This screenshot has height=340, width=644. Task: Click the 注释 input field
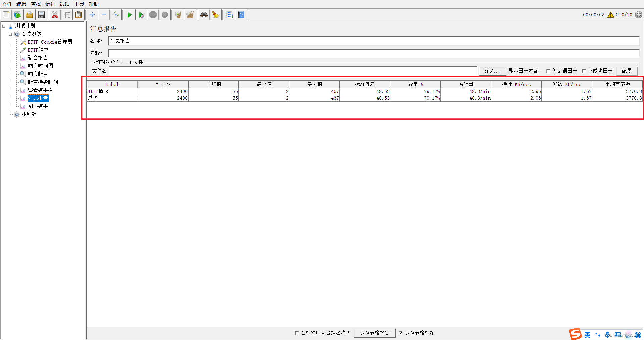point(374,53)
